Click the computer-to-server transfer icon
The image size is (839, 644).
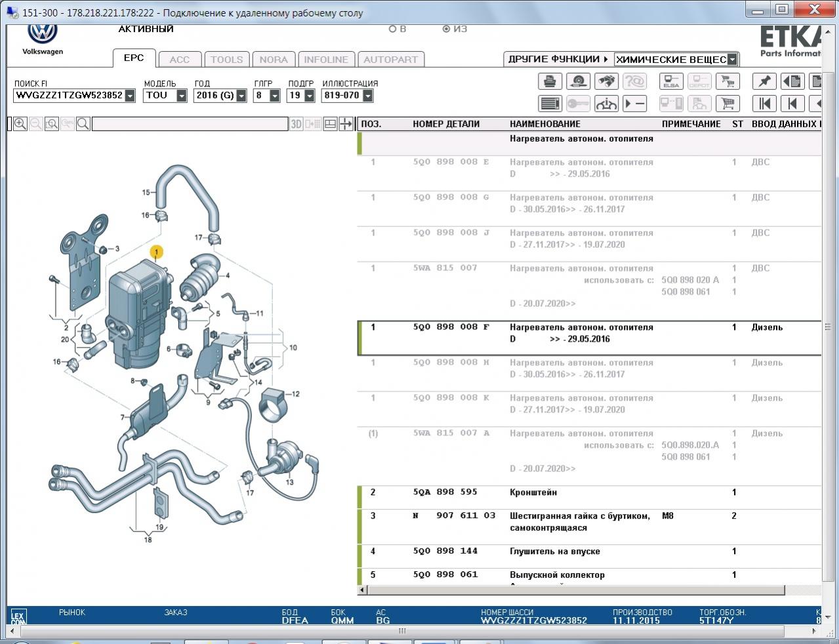pos(671,104)
